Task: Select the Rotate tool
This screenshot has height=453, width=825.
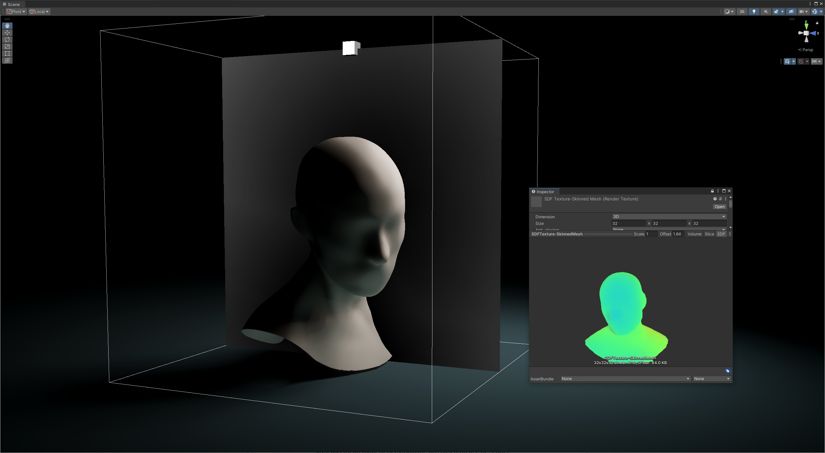Action: click(x=7, y=39)
